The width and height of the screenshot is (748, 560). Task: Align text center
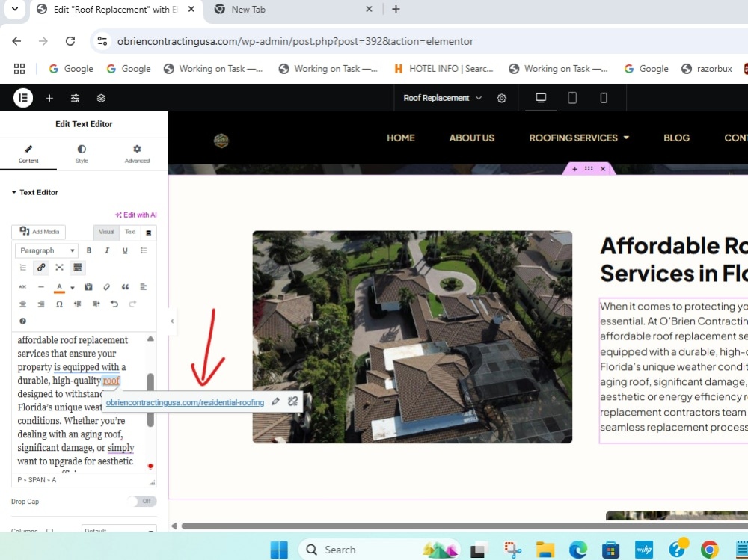coord(23,304)
